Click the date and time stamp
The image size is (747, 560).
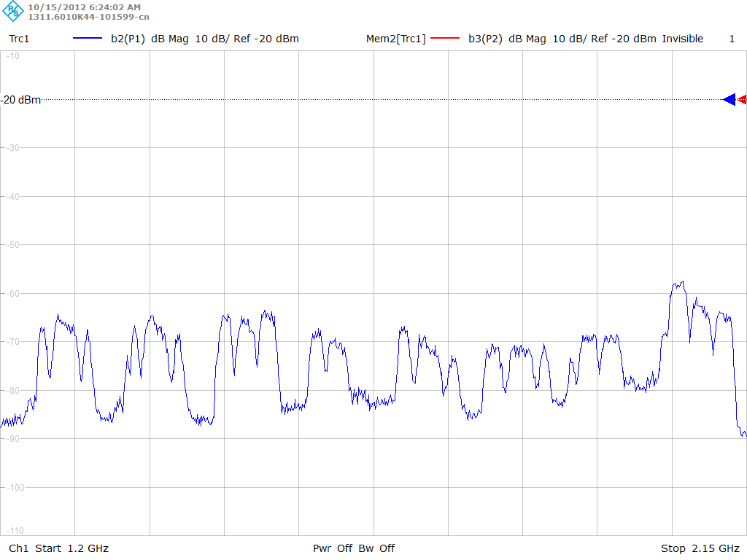click(x=84, y=7)
